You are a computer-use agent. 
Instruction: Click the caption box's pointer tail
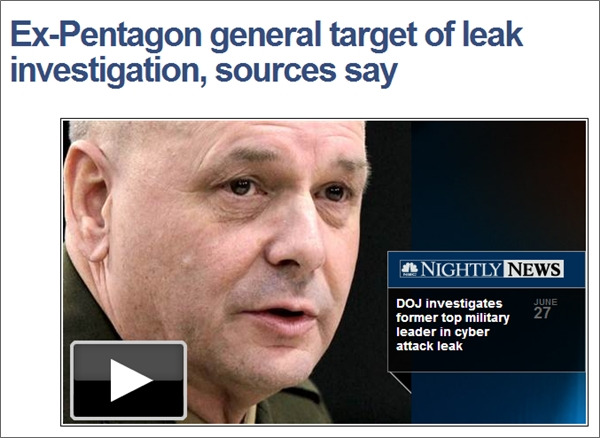399,383
